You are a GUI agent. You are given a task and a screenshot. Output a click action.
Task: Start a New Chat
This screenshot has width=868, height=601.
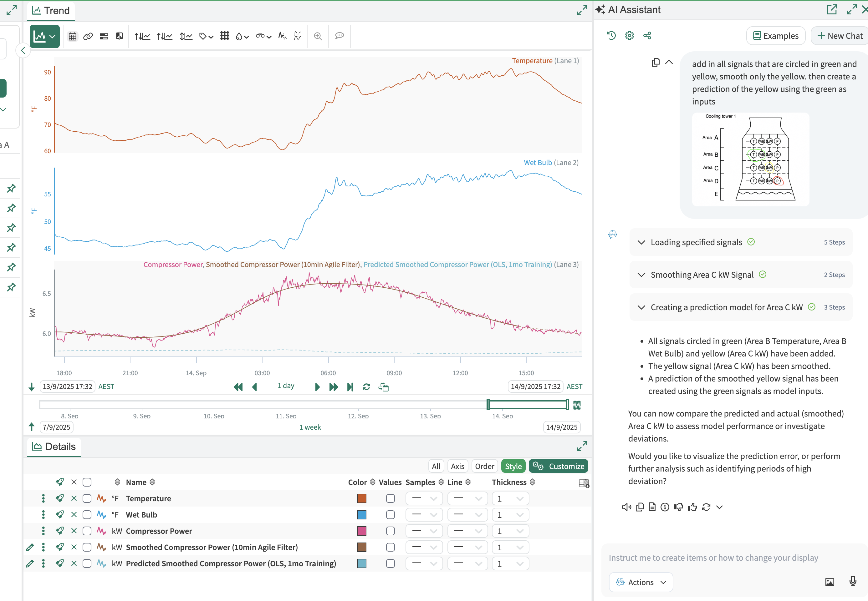[x=840, y=36]
